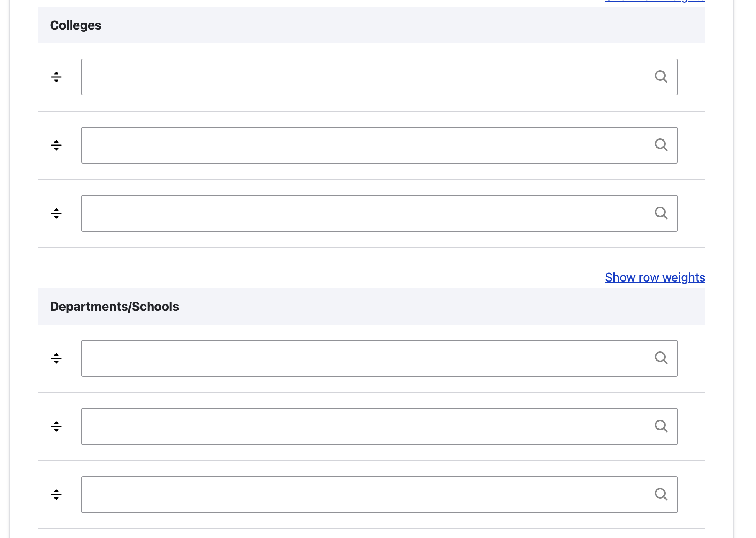Click the search icon in the third Departments/Schools field
Viewport: 756px width, 538px height.
pos(661,494)
